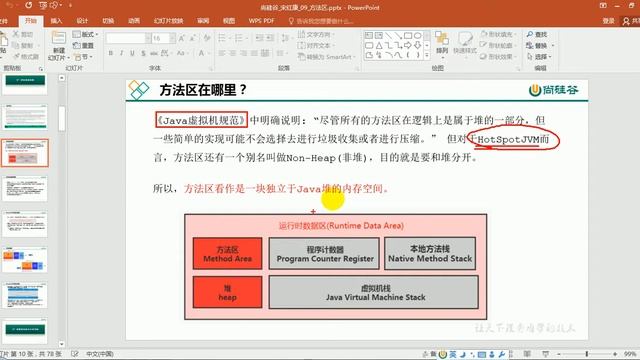Click the Redo icon in quick access toolbar
The width and height of the screenshot is (640, 360).
(x=29, y=6)
